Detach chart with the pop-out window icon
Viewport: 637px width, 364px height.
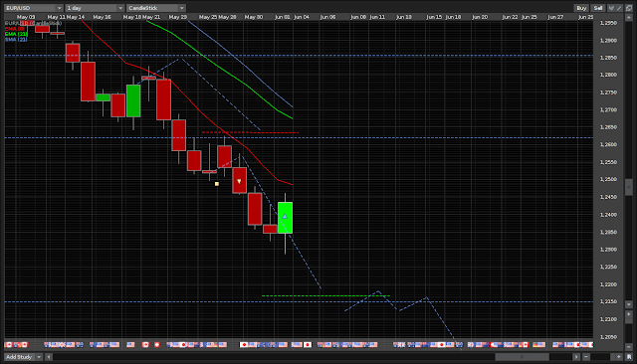coord(629,8)
